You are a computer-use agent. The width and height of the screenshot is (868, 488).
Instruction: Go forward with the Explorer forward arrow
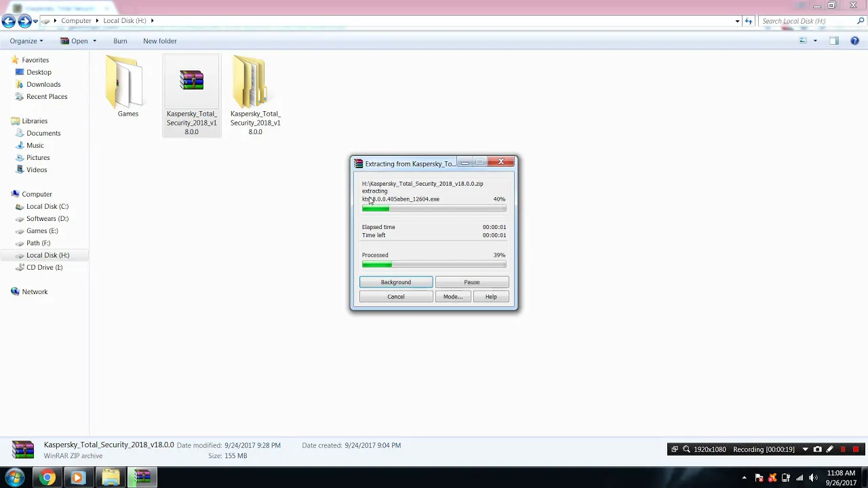click(x=24, y=21)
